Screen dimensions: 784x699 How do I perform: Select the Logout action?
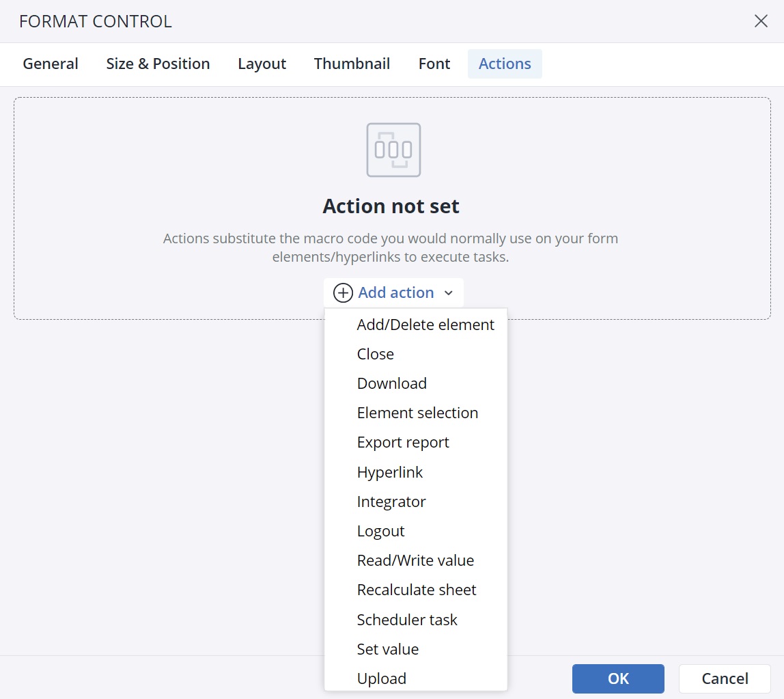415,532
